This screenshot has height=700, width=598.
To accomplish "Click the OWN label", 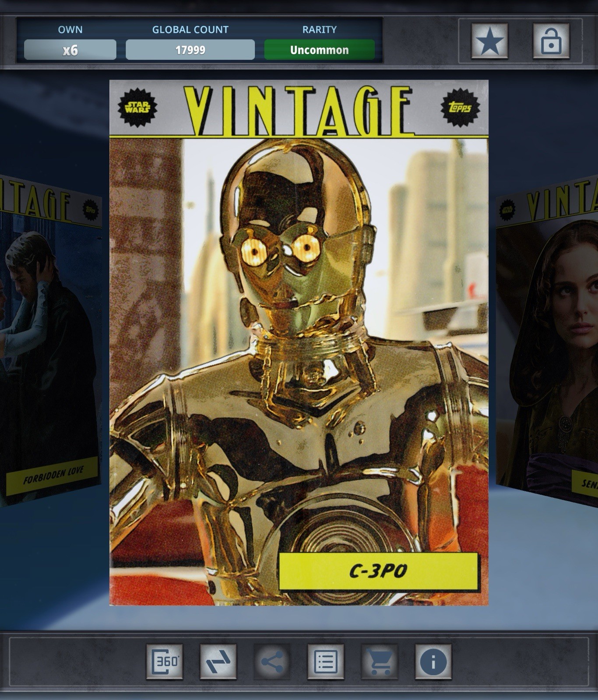I will [x=70, y=29].
